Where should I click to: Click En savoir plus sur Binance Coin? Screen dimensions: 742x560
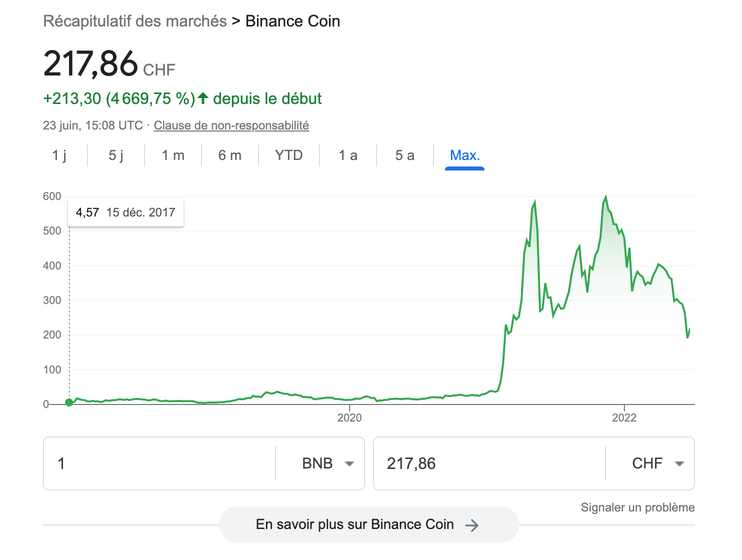355,524
